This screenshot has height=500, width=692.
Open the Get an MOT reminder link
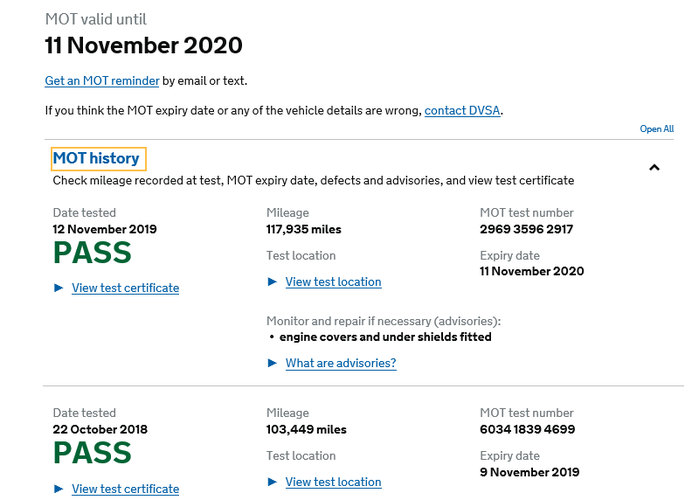pyautogui.click(x=102, y=81)
